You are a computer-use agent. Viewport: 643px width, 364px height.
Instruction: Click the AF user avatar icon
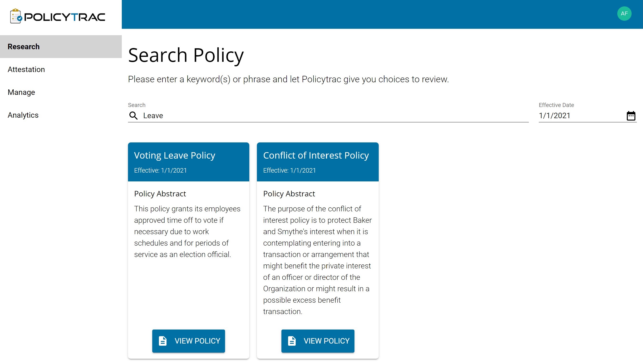[624, 13]
